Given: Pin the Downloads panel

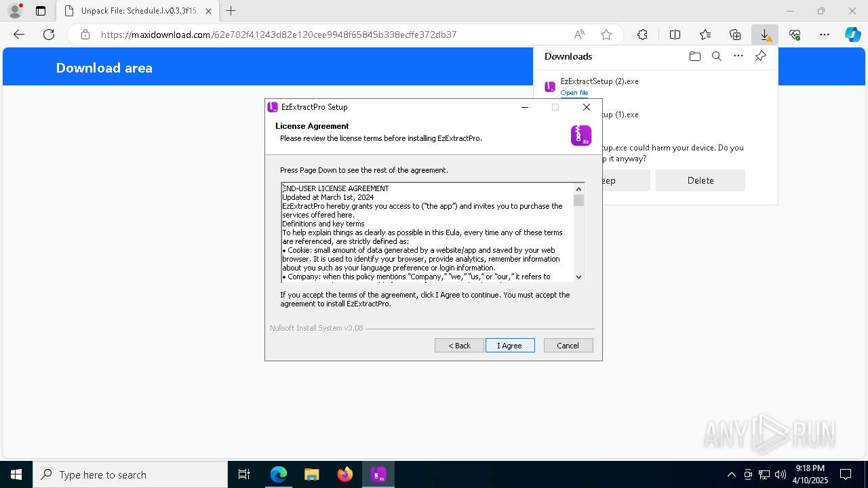Looking at the screenshot, I should [x=760, y=56].
